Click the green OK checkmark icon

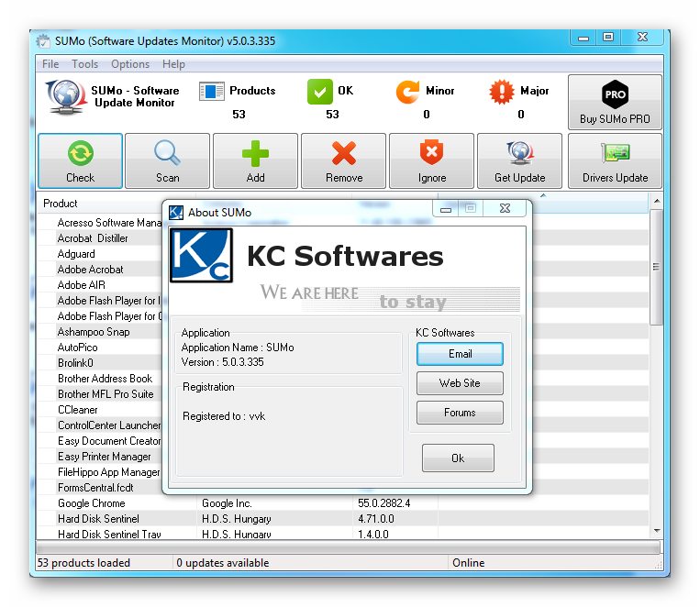320,92
